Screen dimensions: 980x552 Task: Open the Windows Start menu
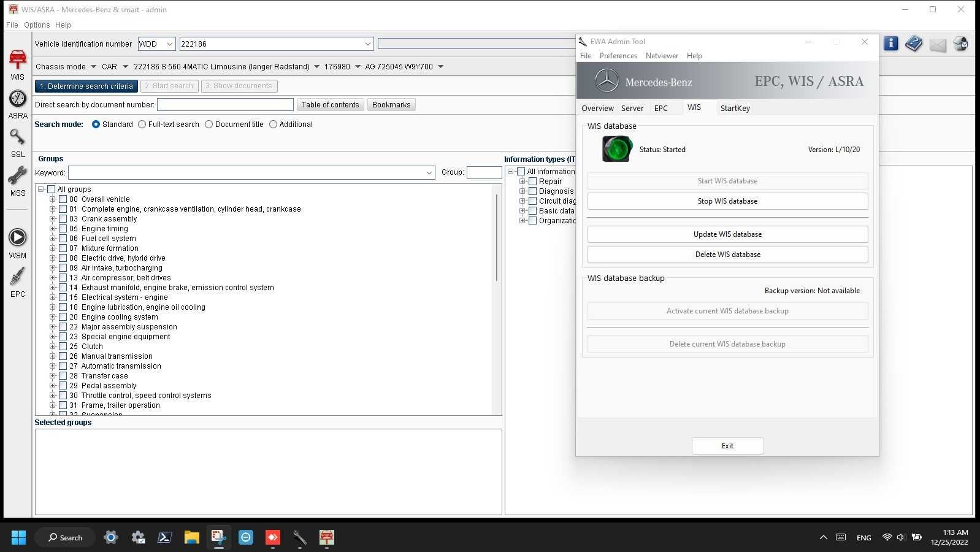[x=18, y=537]
